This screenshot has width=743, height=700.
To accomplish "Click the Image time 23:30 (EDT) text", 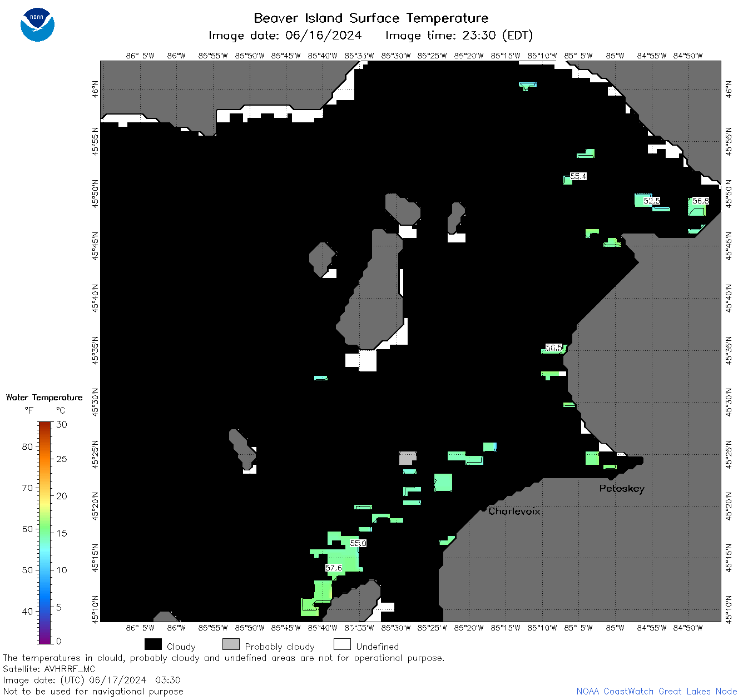I will (459, 36).
